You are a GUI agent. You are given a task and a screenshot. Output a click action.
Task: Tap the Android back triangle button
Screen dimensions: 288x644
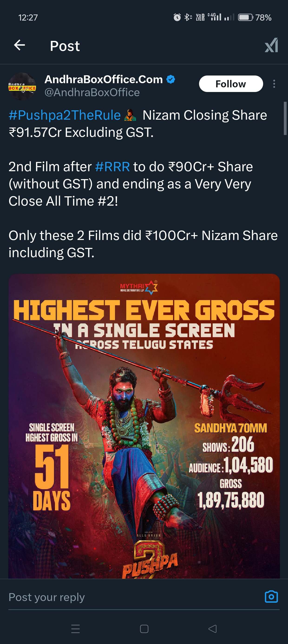point(213,629)
